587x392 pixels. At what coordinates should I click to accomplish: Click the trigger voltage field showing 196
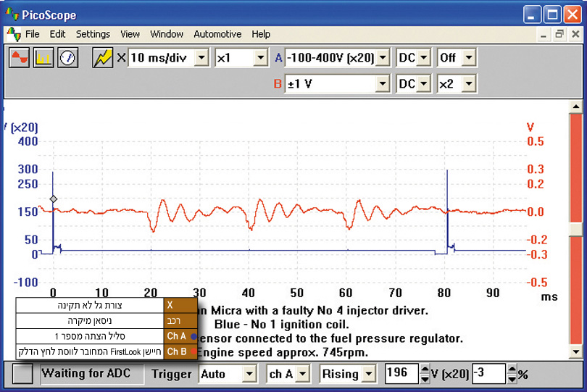click(x=401, y=374)
